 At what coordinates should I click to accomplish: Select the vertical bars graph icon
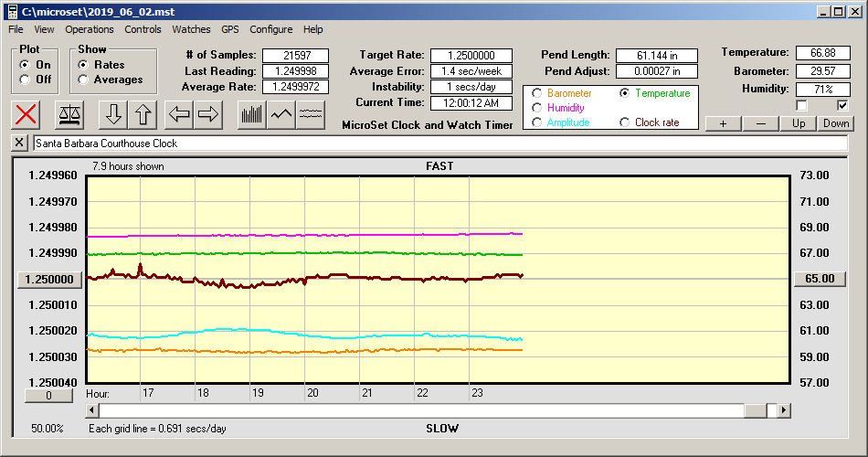[x=251, y=114]
